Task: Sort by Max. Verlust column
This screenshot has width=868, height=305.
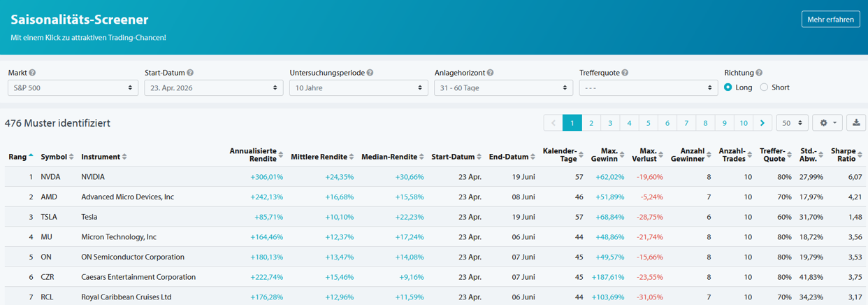Action: (x=648, y=155)
